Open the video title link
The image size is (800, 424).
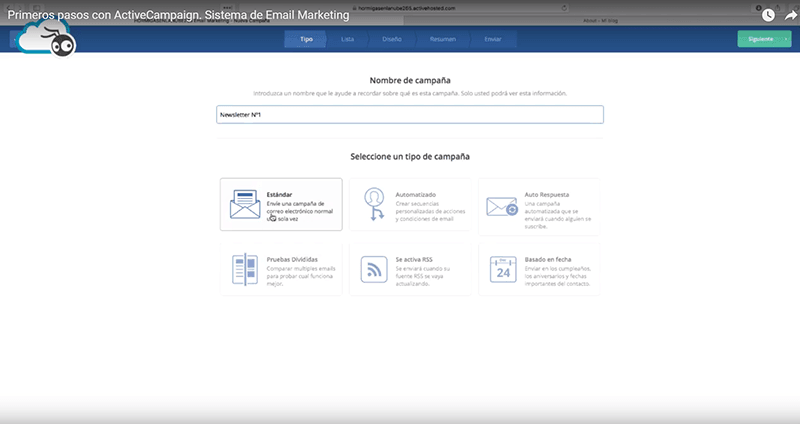pos(178,15)
